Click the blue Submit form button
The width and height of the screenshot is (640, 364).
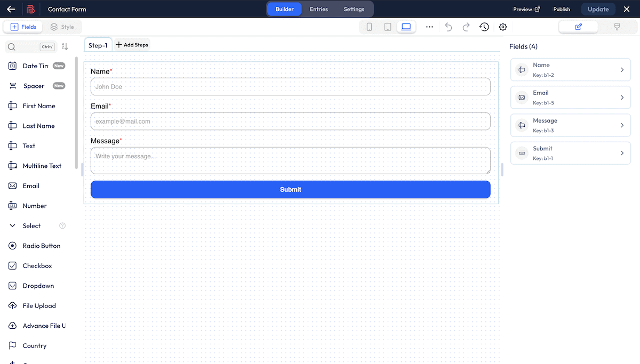[x=291, y=189]
